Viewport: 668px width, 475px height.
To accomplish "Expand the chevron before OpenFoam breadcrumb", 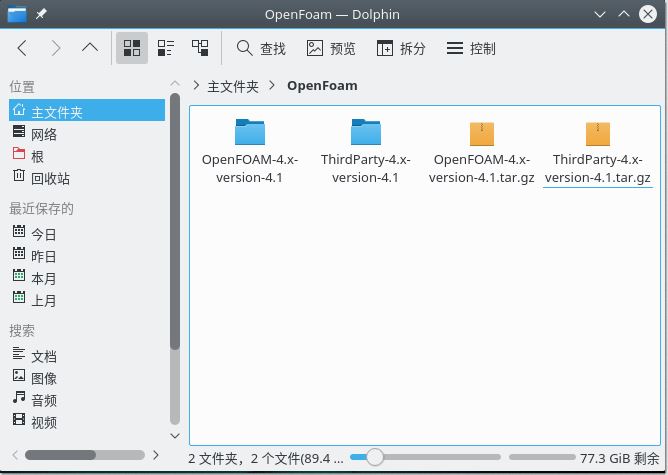I will tap(272, 86).
